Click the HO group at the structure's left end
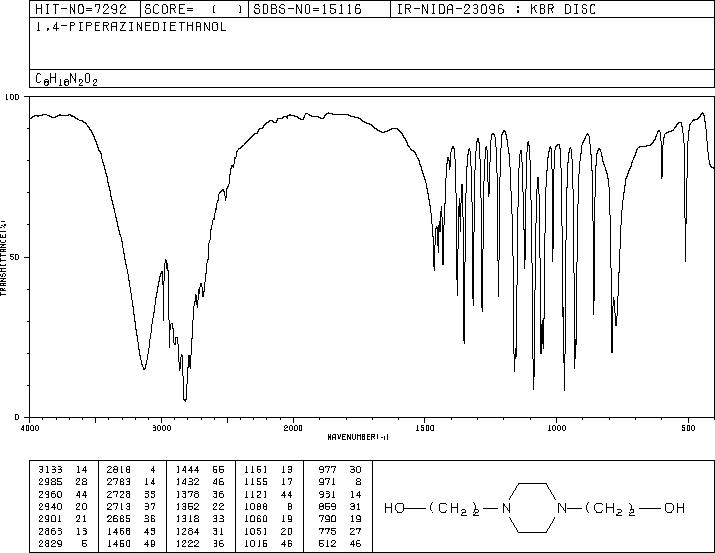 pos(394,508)
